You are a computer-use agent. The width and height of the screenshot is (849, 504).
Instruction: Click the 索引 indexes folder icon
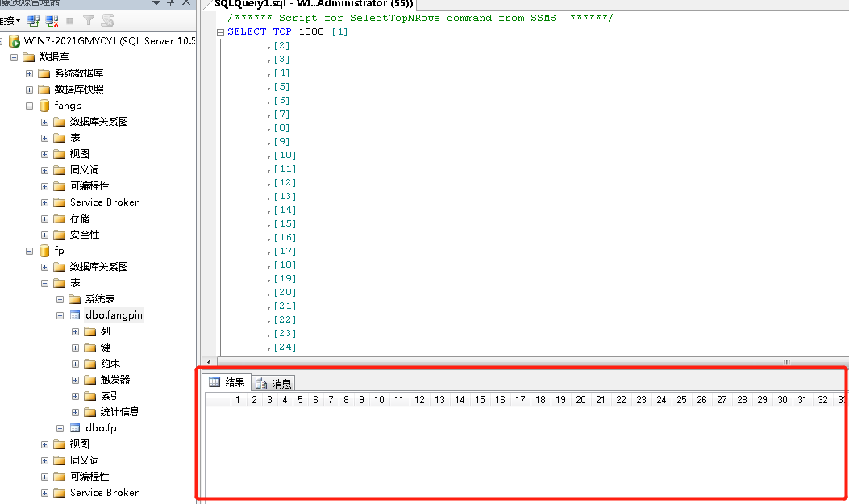[x=89, y=396]
